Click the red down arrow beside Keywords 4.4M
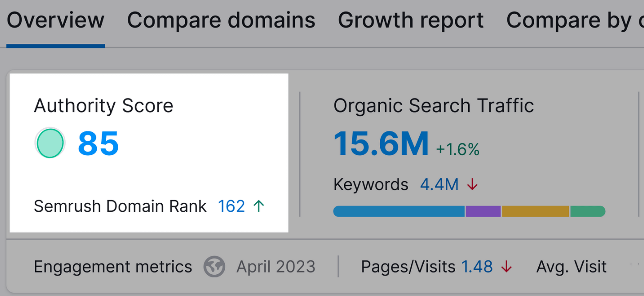This screenshot has height=296, width=644. (x=472, y=185)
